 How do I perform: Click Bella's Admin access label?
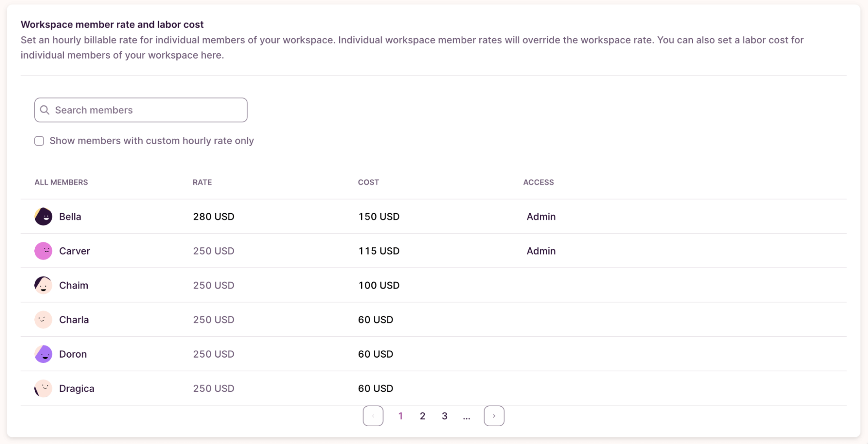click(541, 216)
